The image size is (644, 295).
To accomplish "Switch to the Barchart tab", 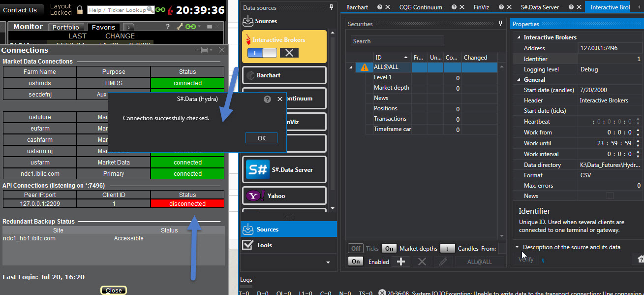I will (357, 7).
